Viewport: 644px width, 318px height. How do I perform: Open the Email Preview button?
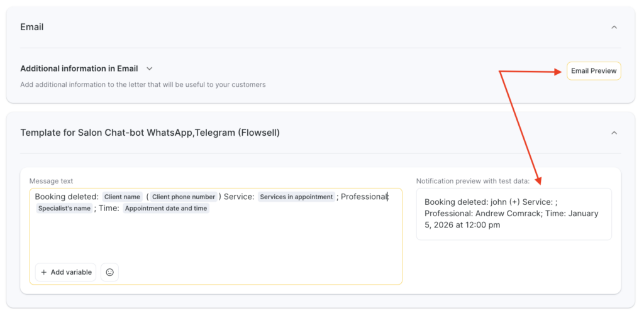(x=593, y=71)
